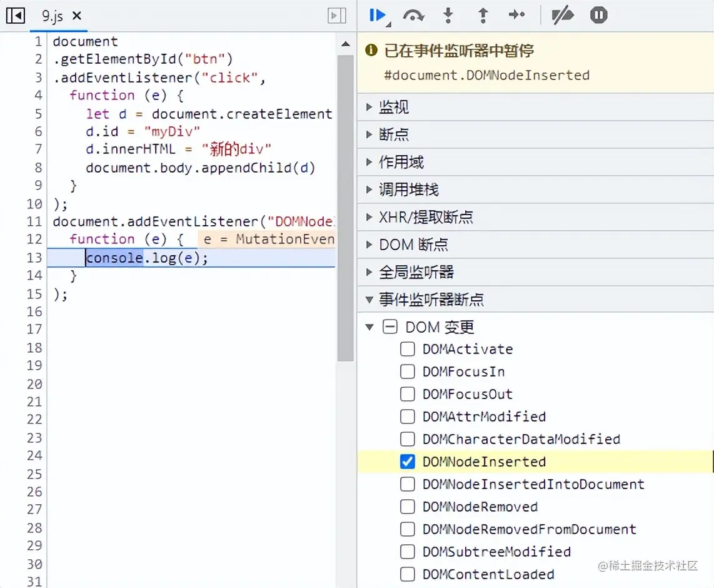Click line number 11 in the gutter

34,222
